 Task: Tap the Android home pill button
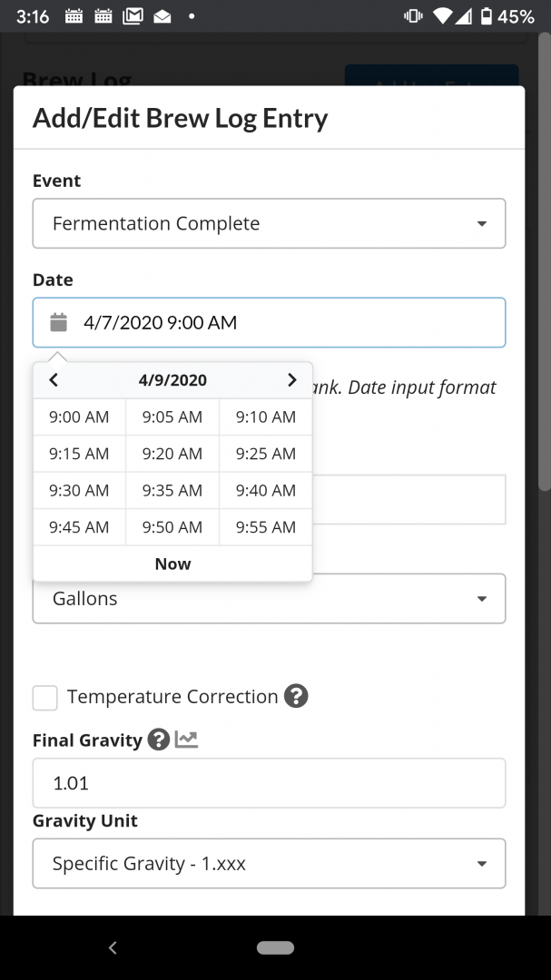coord(275,947)
